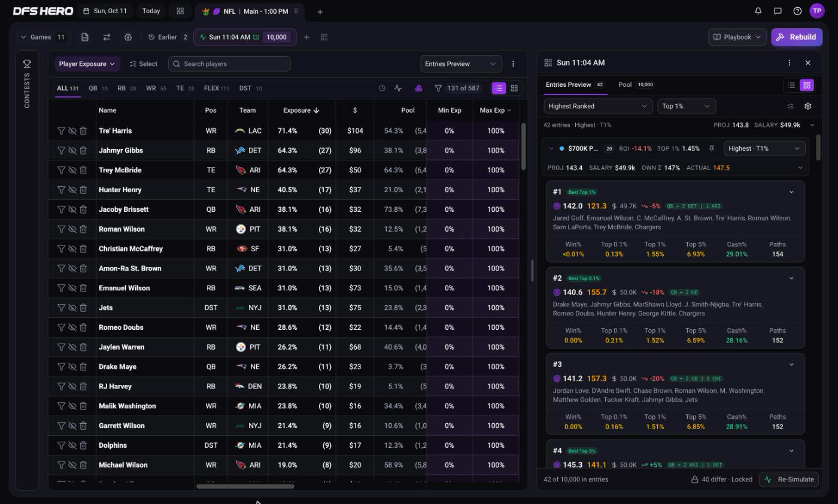Viewport: 838px width, 504px height.
Task: Switch entries preview to list view
Action: pyautogui.click(x=791, y=85)
